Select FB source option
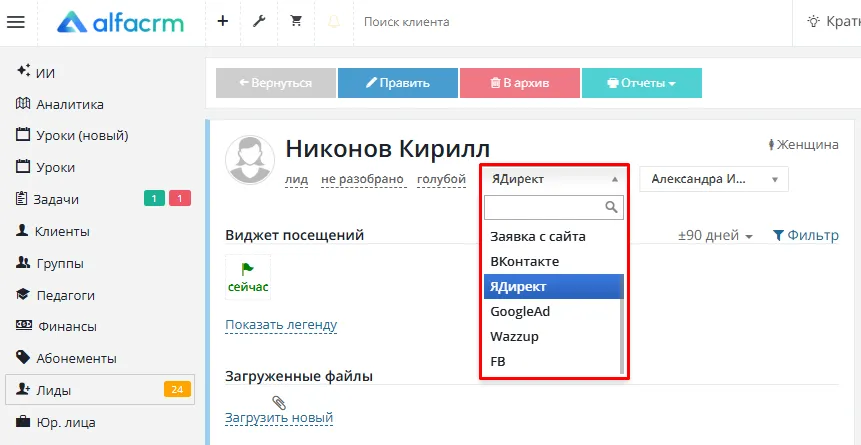 pyautogui.click(x=552, y=361)
